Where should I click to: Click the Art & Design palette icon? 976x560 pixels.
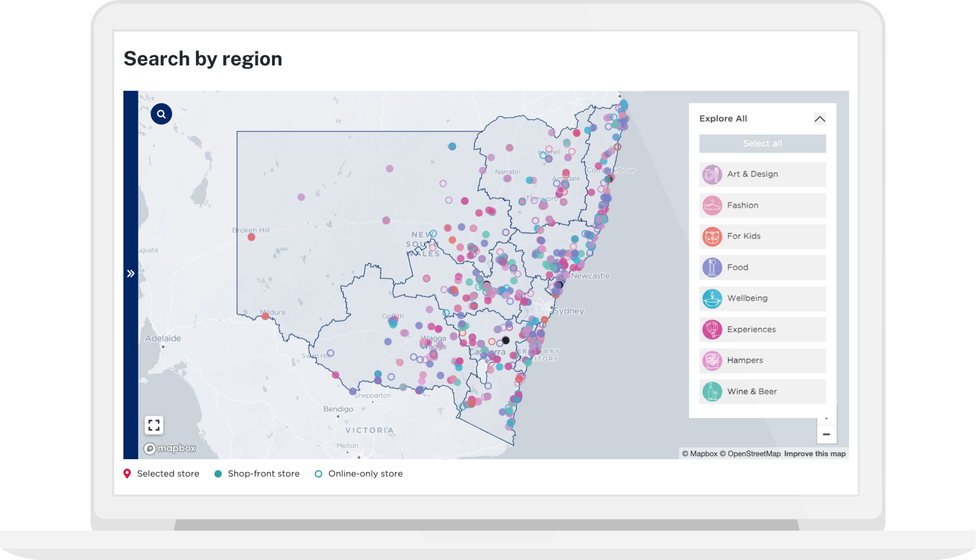click(x=712, y=175)
